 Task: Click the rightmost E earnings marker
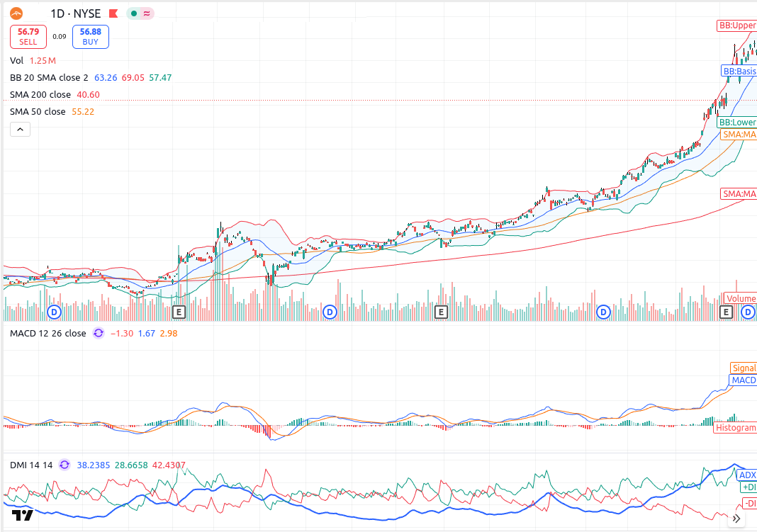tap(726, 311)
